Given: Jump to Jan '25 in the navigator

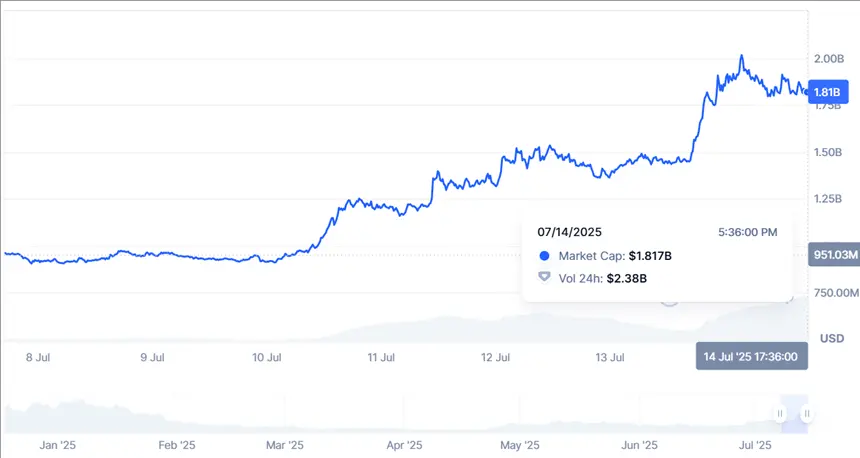Looking at the screenshot, I should pyautogui.click(x=56, y=445).
